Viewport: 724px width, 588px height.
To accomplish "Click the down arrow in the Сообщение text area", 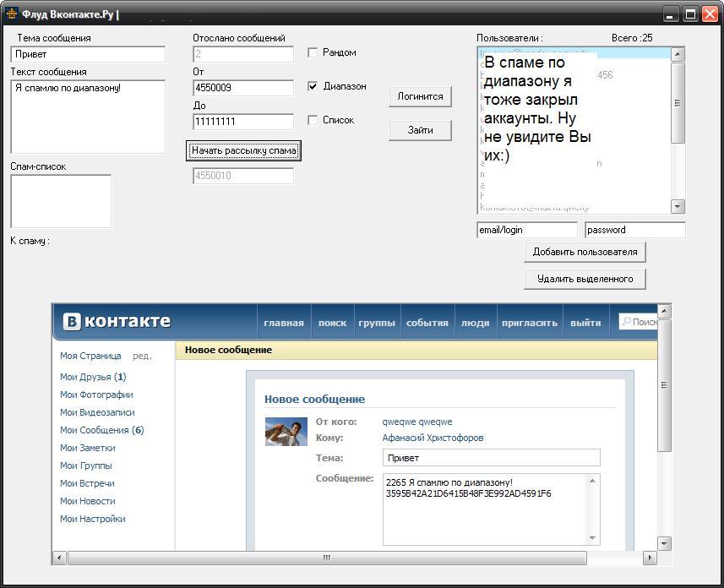I will (592, 538).
